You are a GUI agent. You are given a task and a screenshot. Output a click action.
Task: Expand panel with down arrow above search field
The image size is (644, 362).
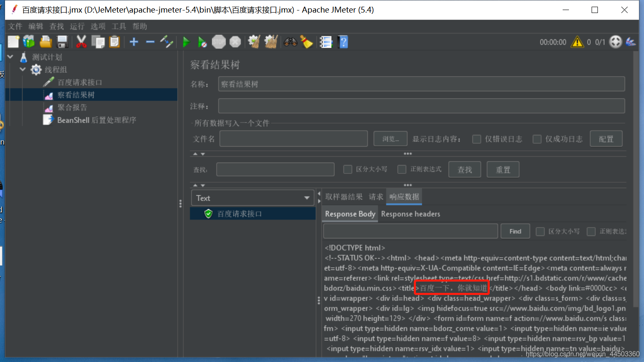click(203, 154)
